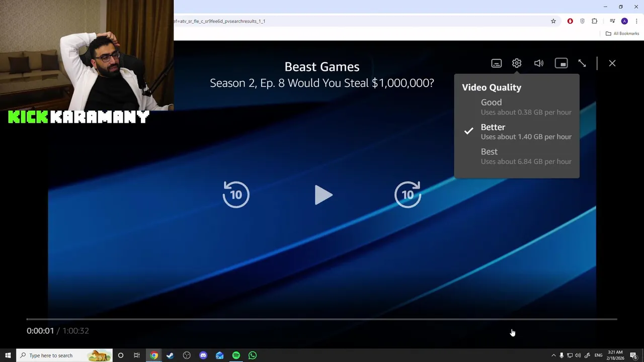This screenshot has height=362, width=644.
Task: Switch the ENG input language
Action: [598, 355]
